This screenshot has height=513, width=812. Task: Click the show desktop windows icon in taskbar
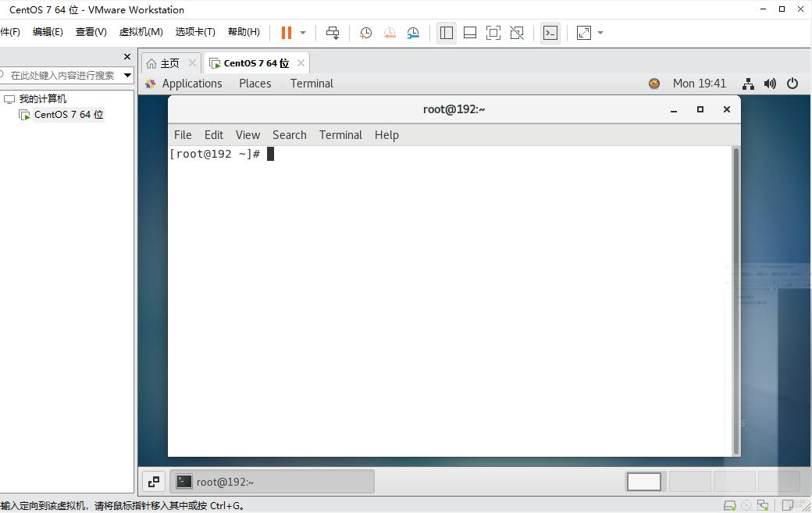154,482
